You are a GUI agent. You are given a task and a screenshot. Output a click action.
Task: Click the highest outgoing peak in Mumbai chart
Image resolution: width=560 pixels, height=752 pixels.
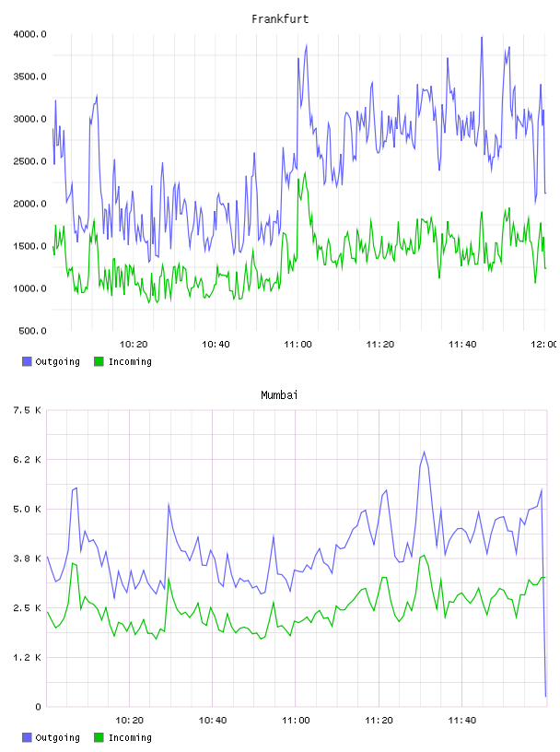click(424, 452)
